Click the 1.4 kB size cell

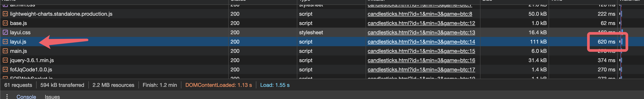coord(539,69)
